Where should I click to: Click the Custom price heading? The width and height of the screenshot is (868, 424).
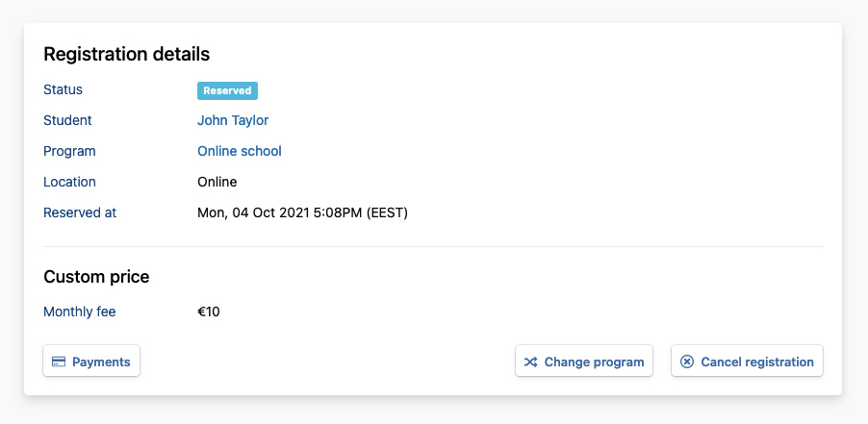(96, 277)
